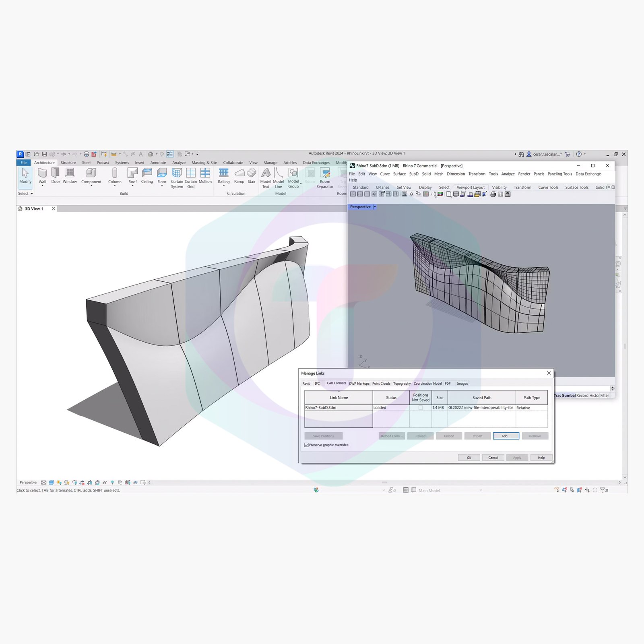Screen dimensions: 644x644
Task: Click Help button in Manage Links dialog
Action: coord(541,458)
